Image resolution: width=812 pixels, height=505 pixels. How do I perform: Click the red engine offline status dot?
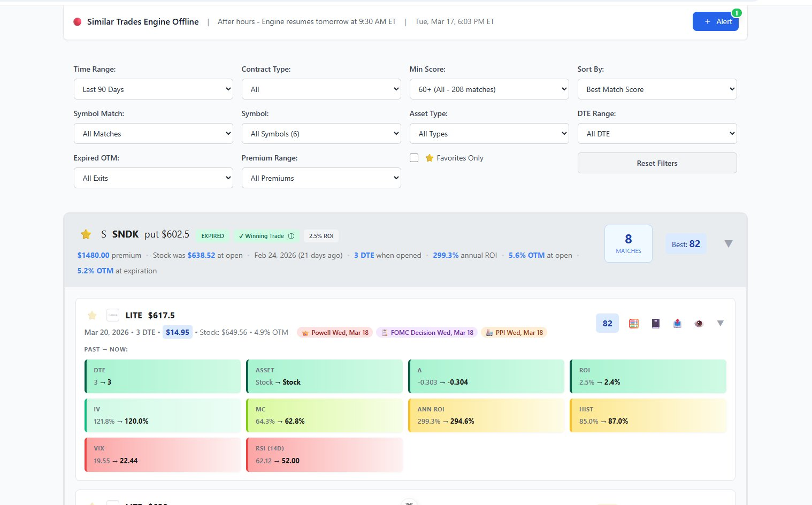(78, 22)
